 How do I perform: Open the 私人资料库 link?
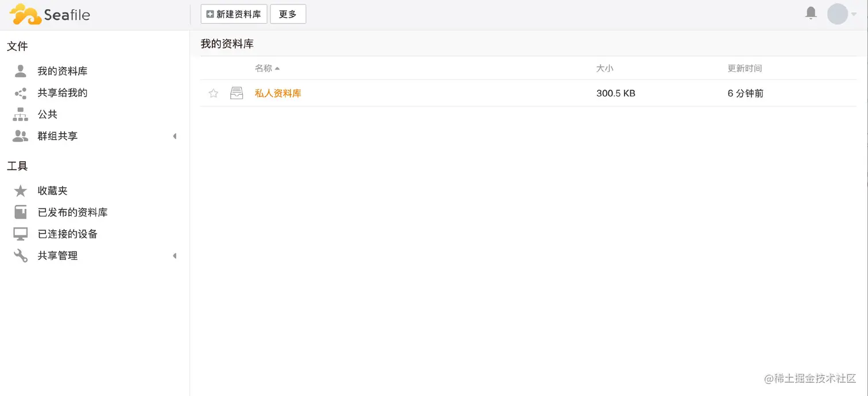(x=278, y=94)
